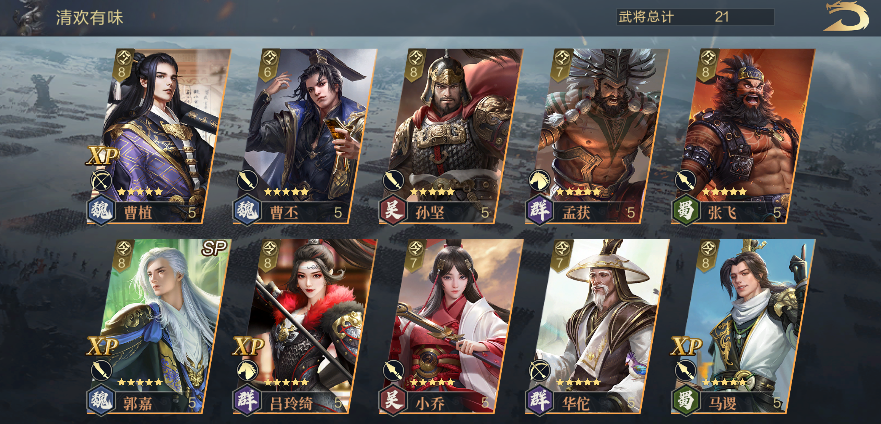
Task: Click the player avatar emblem top-left
Action: click(27, 17)
